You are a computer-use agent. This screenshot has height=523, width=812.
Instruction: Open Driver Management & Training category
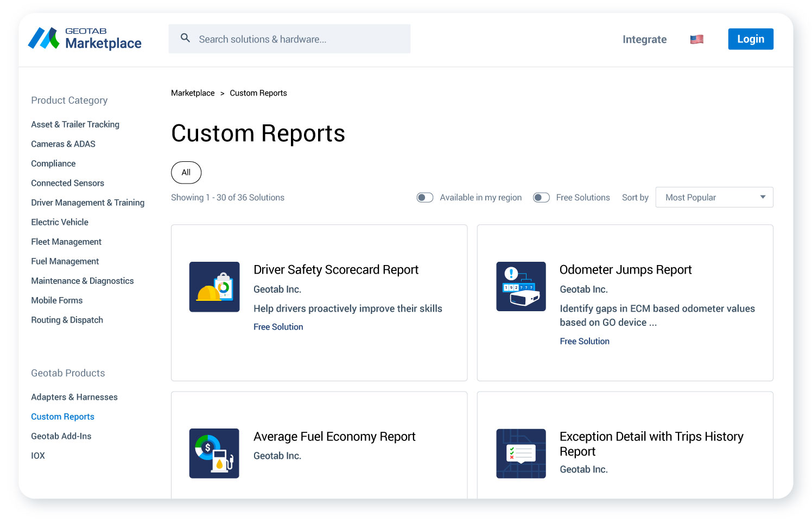point(88,203)
